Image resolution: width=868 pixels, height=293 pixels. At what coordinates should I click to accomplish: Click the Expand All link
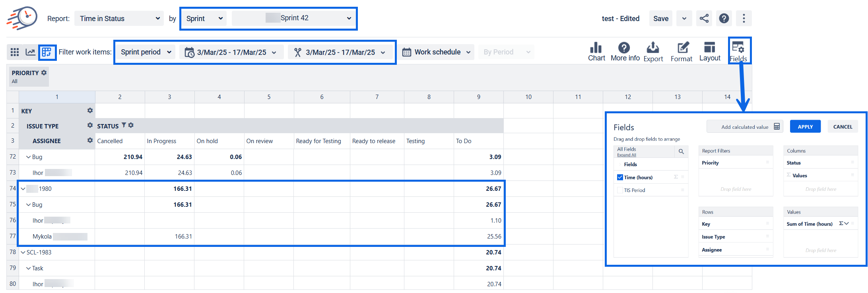(x=627, y=155)
